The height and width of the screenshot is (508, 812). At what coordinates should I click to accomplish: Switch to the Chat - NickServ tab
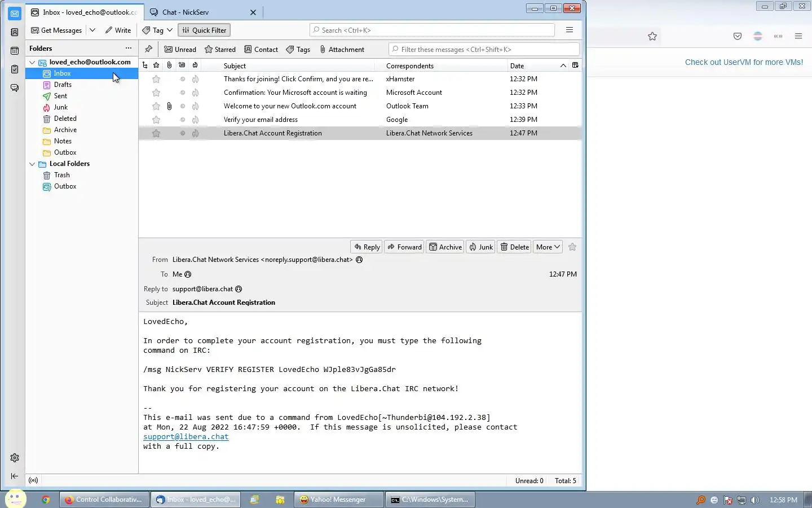pyautogui.click(x=196, y=12)
